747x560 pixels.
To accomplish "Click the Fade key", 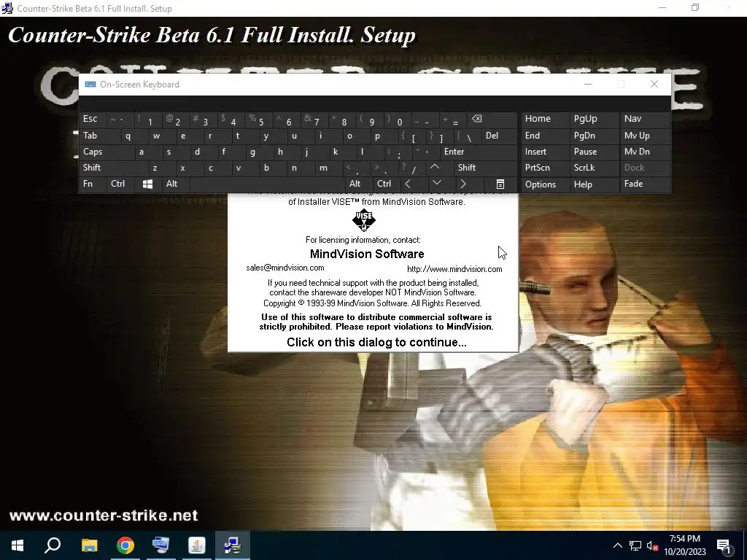I will click(x=645, y=184).
